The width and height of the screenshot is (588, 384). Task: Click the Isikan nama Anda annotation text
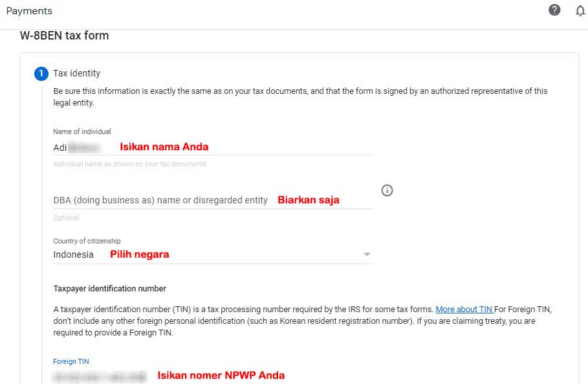[164, 146]
